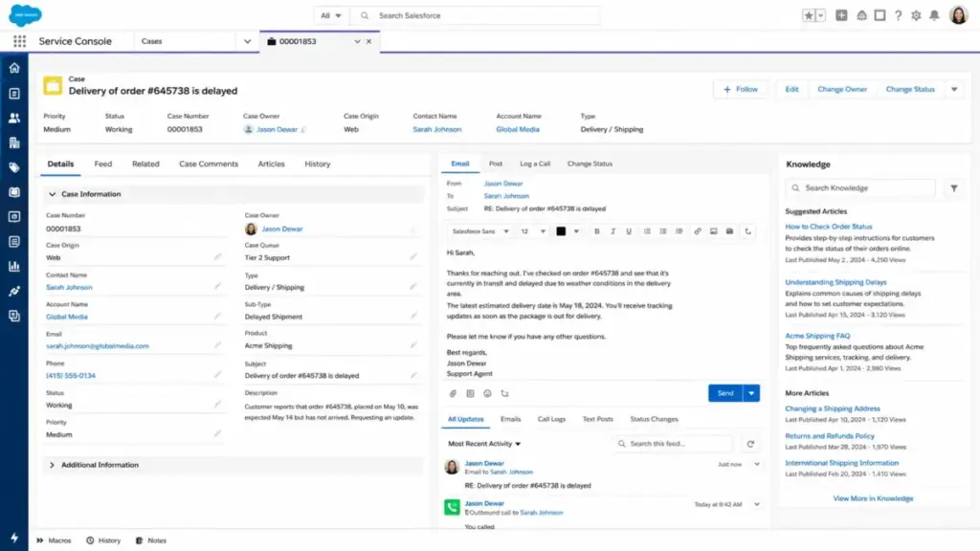The width and height of the screenshot is (980, 551).
Task: Open the font color dropdown arrow
Action: [576, 231]
